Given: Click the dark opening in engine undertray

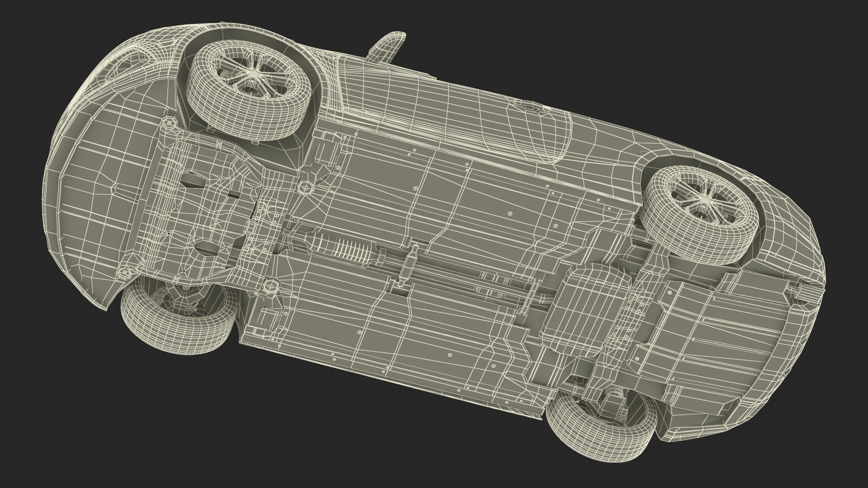Looking at the screenshot, I should point(192,181).
